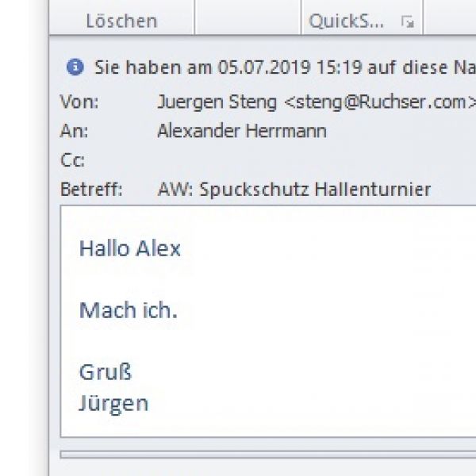Select recipient Alexander Herrmann
Screen dimensions: 476x476
click(242, 131)
